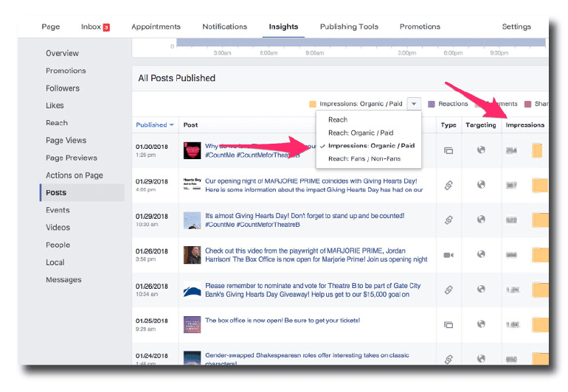Click photo type icon for 01/25/2018 post
Viewport: 568px width, 392px height.
(x=448, y=325)
